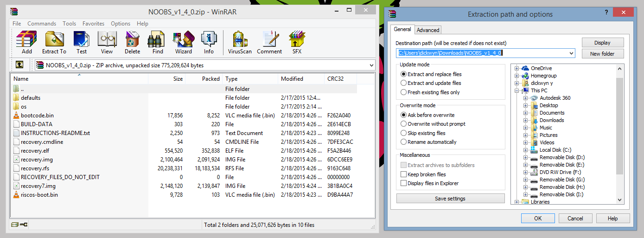
Task: Select Overwrite without prompt option
Action: [403, 124]
